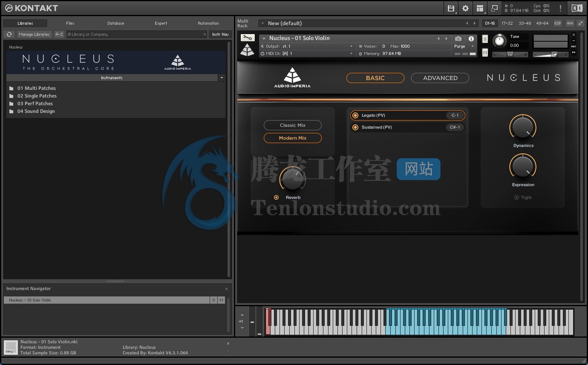The width and height of the screenshot is (588, 365).
Task: Toggle the Sustained (PV) articulation
Action: [355, 127]
